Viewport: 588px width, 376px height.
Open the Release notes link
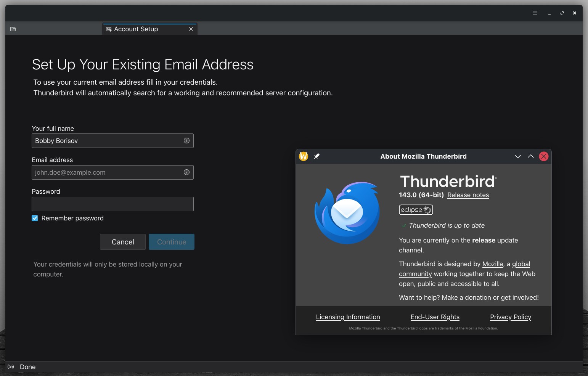[x=468, y=195]
